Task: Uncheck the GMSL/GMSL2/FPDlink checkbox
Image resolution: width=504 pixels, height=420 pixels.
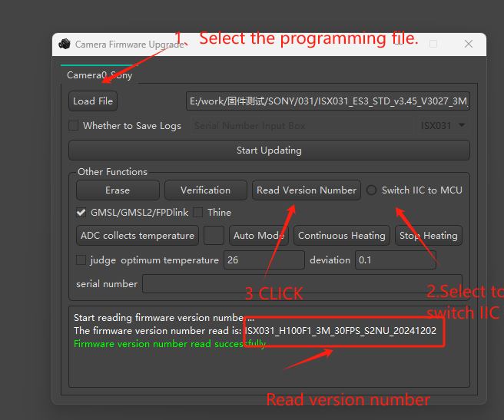Action: click(x=81, y=213)
